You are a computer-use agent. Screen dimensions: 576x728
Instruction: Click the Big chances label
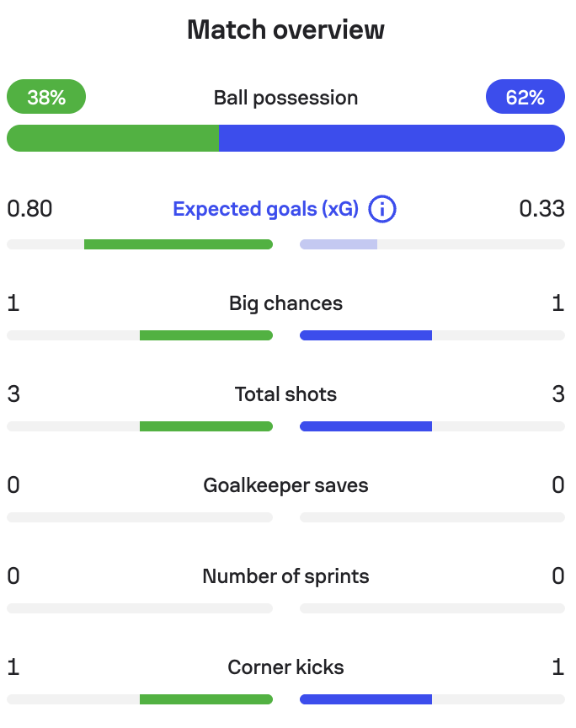tap(286, 303)
